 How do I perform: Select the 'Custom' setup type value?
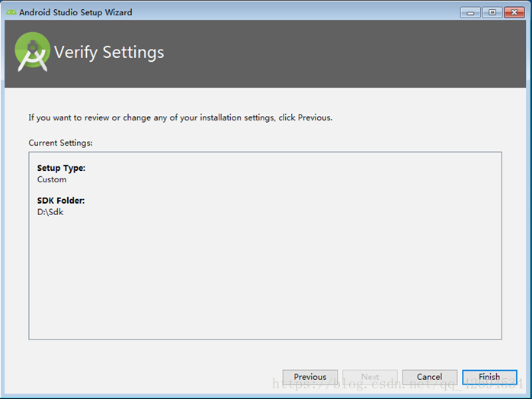(x=52, y=179)
